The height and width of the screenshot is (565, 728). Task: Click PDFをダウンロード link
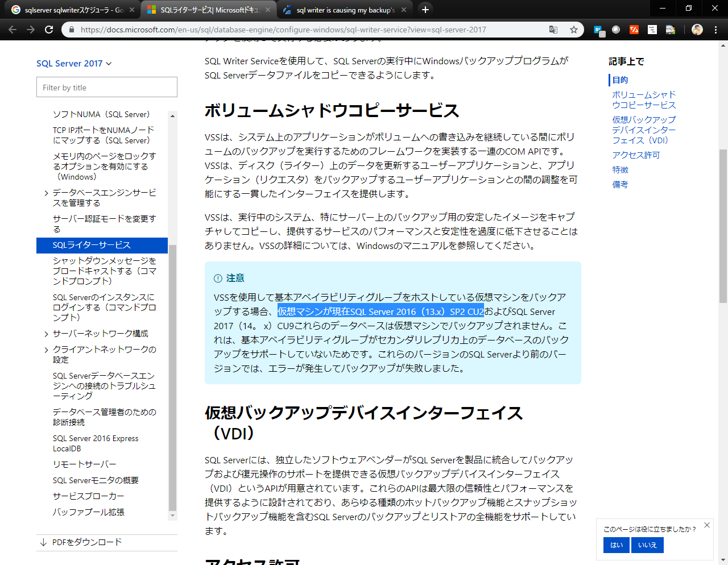[87, 542]
